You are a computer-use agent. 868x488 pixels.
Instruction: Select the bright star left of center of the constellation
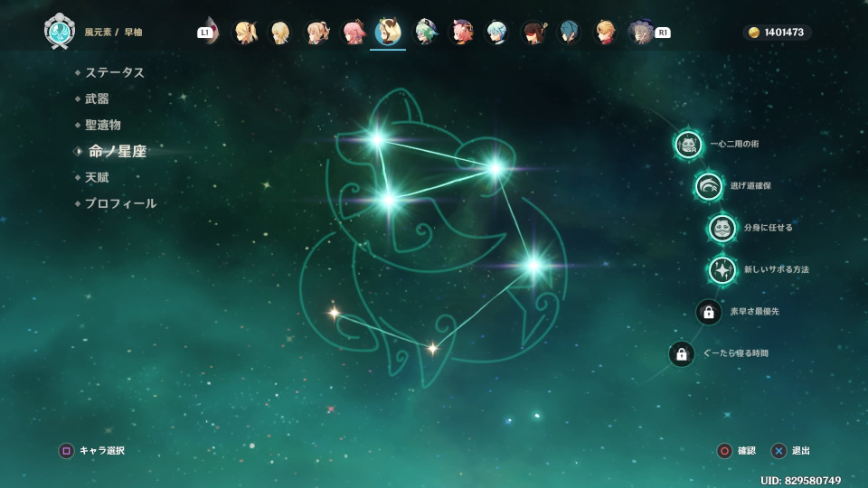[388, 200]
